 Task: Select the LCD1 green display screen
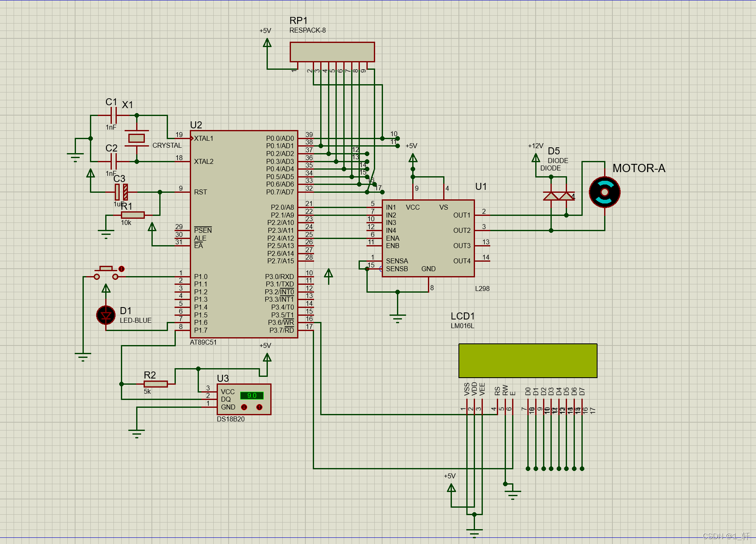tap(528, 361)
